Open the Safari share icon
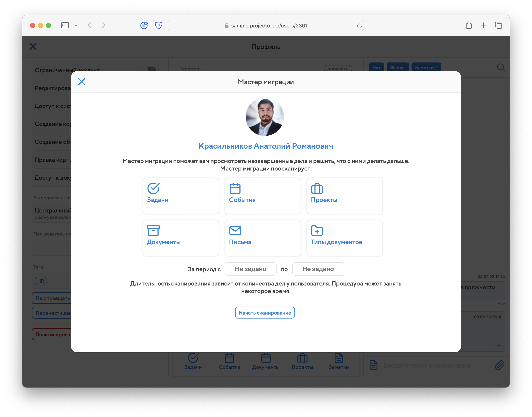Image resolution: width=532 pixels, height=417 pixels. [469, 25]
